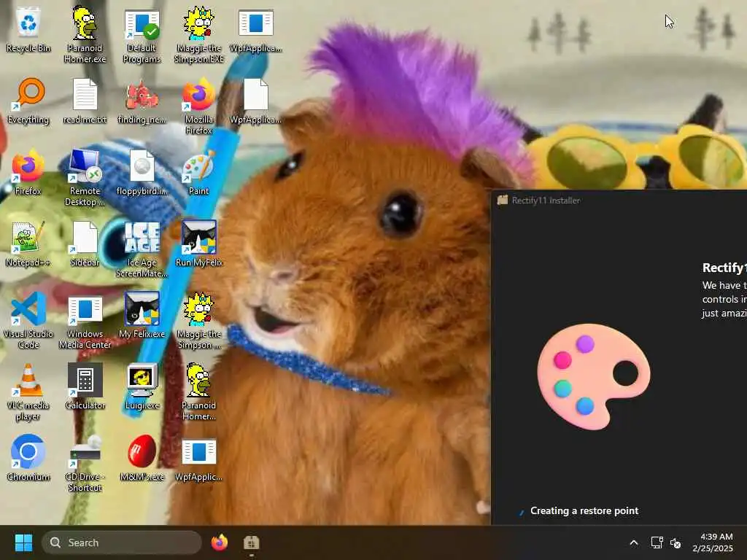Open Visual Studio Code shortcut
This screenshot has width=747, height=560.
pyautogui.click(x=28, y=321)
